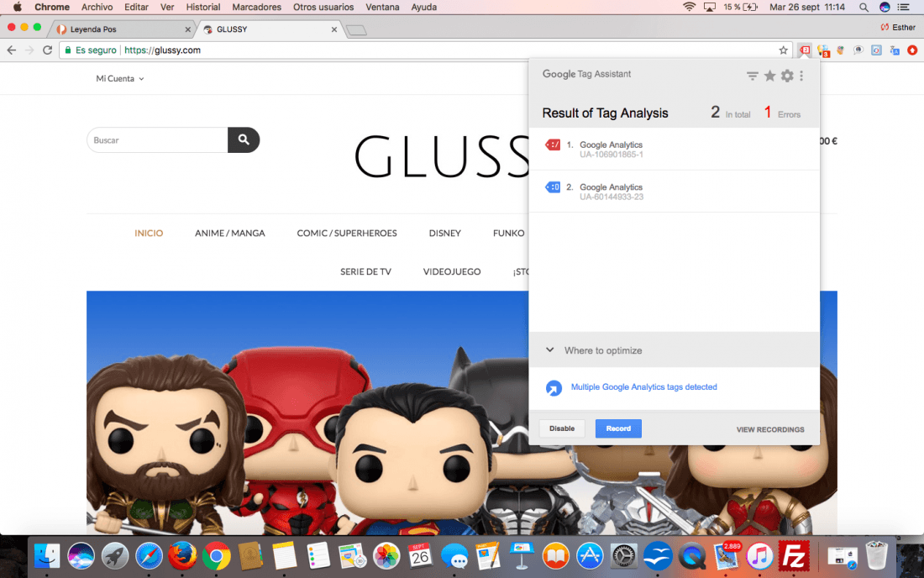The width and height of the screenshot is (924, 578).
Task: Bookmark this page with the star icon
Action: (x=783, y=50)
